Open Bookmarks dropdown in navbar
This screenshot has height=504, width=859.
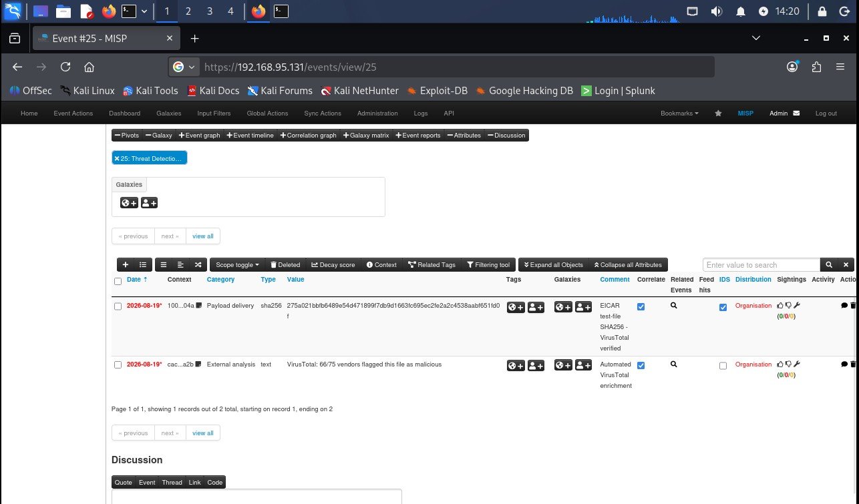click(x=679, y=113)
